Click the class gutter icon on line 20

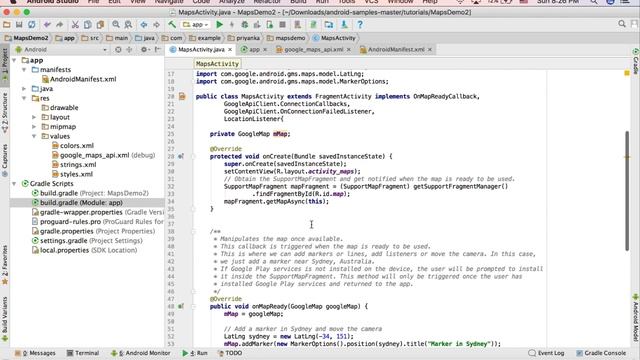pyautogui.click(x=182, y=97)
